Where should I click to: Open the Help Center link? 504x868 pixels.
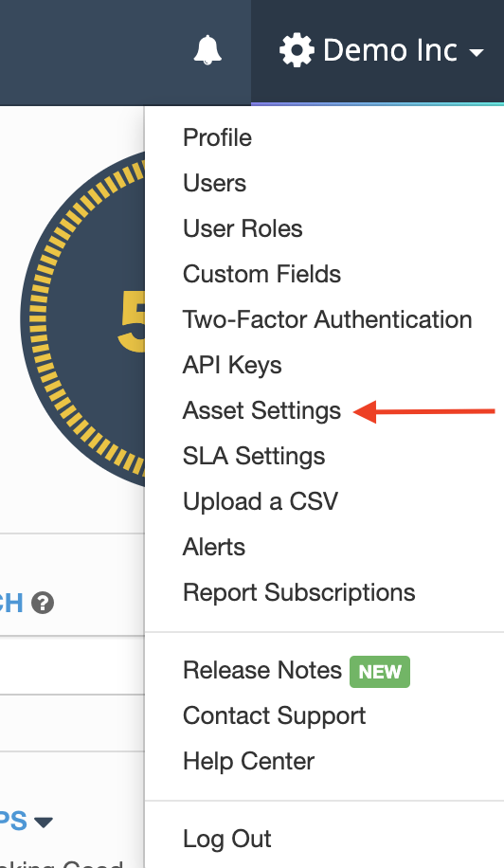coord(249,761)
